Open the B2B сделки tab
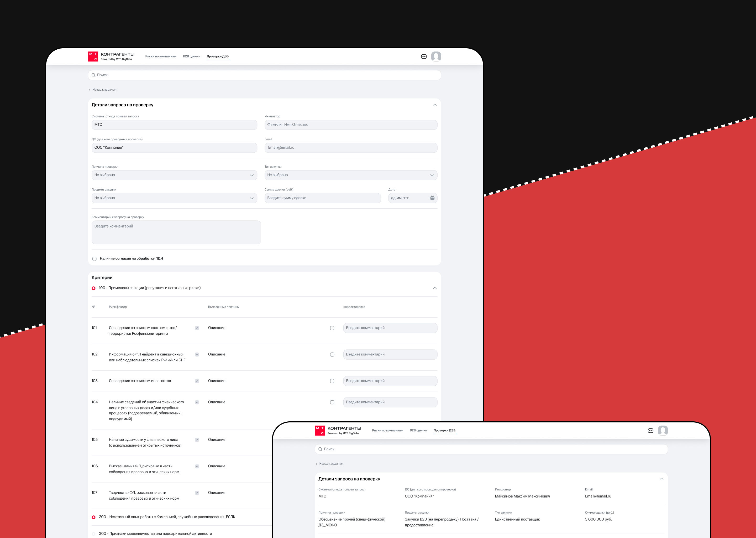 192,56
